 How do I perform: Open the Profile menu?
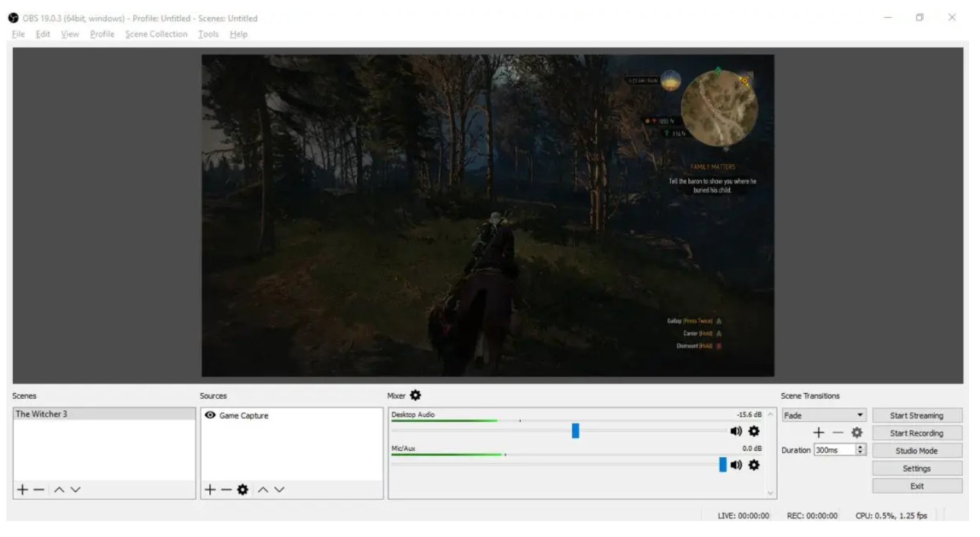102,35
